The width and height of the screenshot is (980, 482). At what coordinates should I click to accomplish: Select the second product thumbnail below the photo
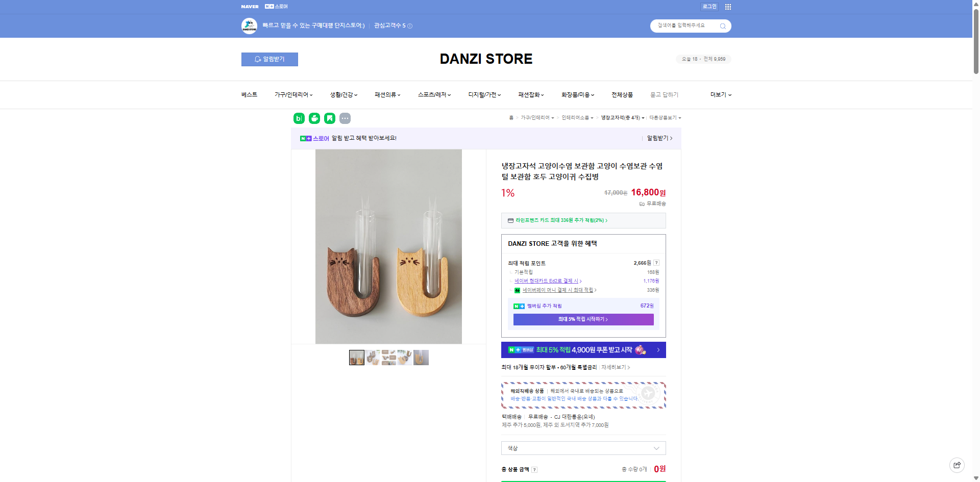373,358
